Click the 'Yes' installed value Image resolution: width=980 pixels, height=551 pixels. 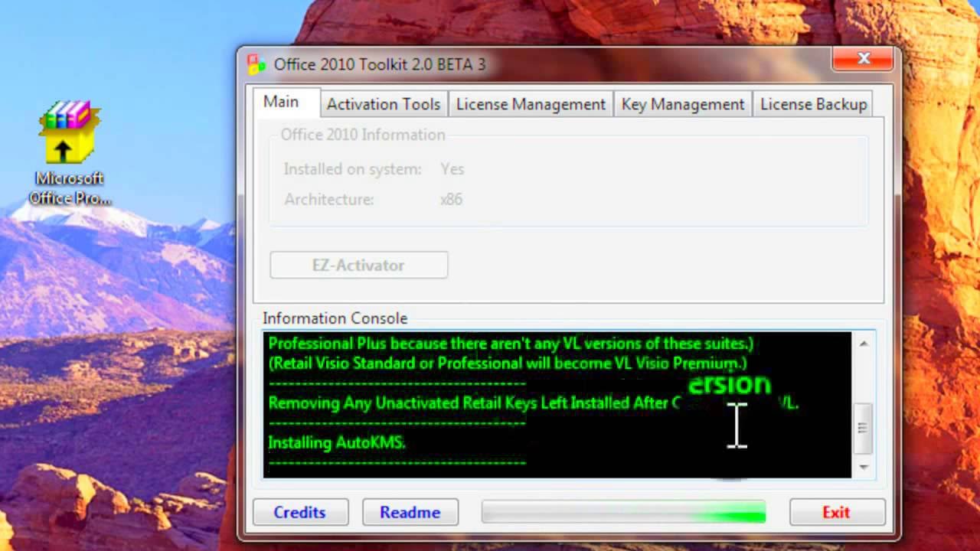pos(452,169)
